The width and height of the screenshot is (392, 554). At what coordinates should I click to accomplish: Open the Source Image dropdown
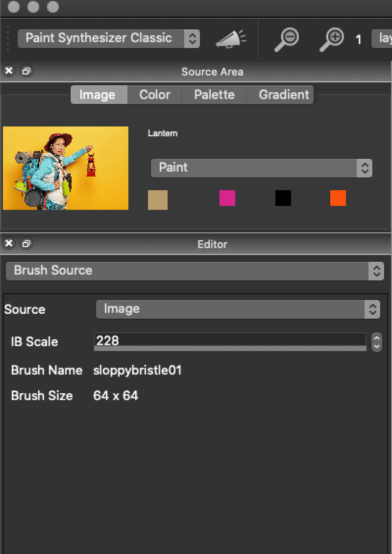point(238,309)
